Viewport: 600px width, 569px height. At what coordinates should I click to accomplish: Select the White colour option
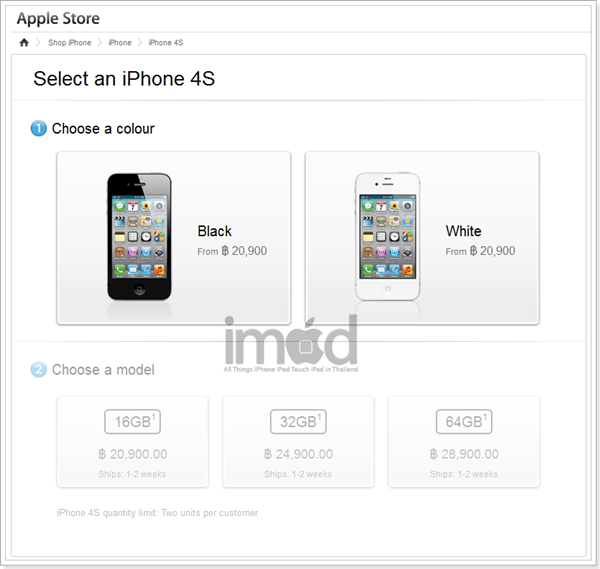point(422,238)
